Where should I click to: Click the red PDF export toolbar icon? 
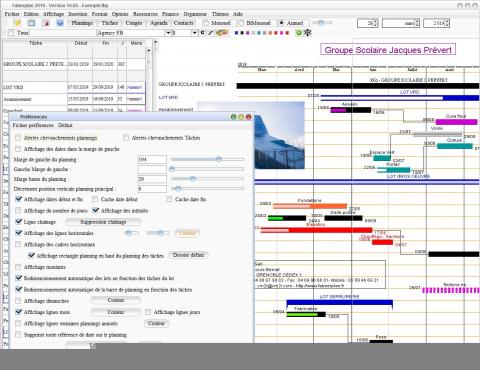(46, 23)
